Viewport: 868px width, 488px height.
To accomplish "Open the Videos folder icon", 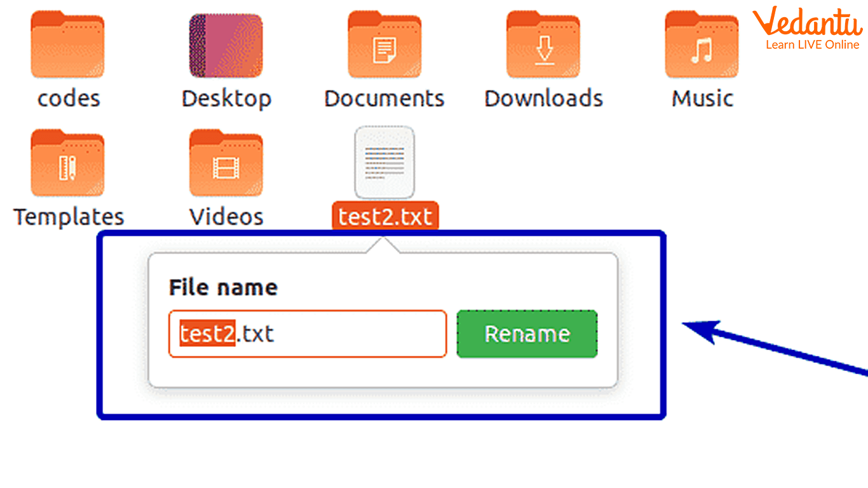I will click(226, 164).
